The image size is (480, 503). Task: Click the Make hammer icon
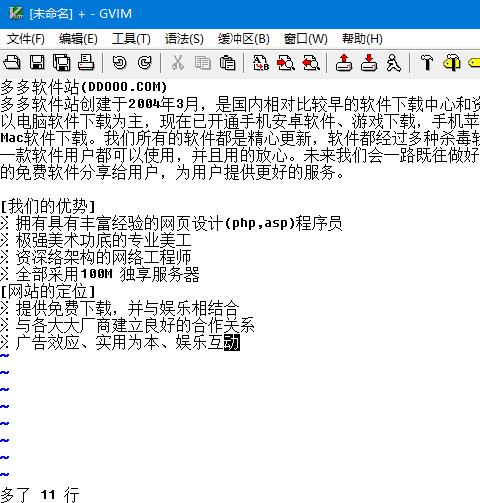(x=427, y=62)
